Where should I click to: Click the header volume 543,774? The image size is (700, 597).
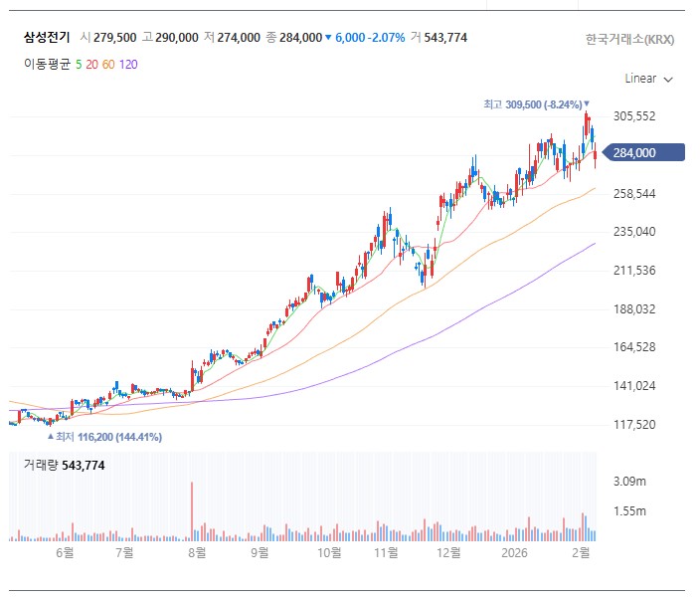tap(445, 38)
